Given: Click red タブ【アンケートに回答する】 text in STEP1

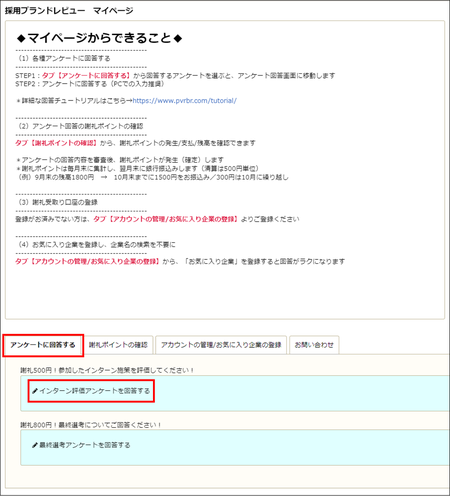Looking at the screenshot, I should pyautogui.click(x=86, y=76).
